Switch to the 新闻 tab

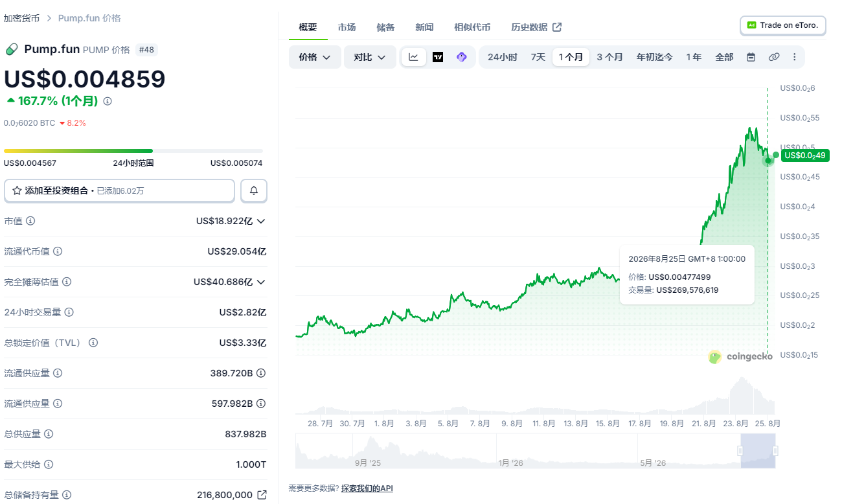click(424, 27)
